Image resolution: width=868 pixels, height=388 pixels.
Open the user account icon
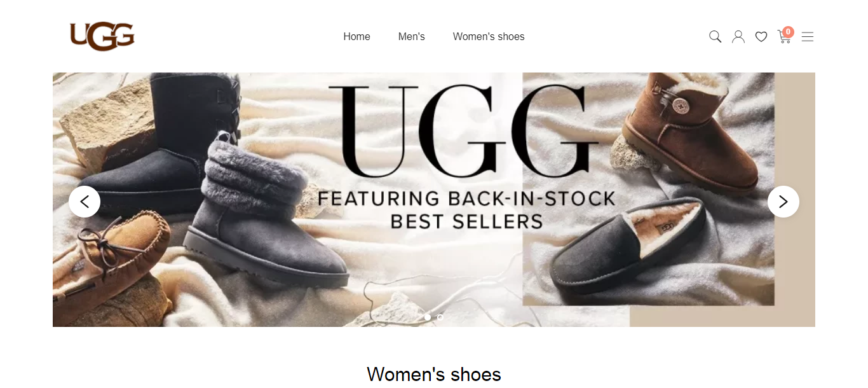[x=738, y=37]
